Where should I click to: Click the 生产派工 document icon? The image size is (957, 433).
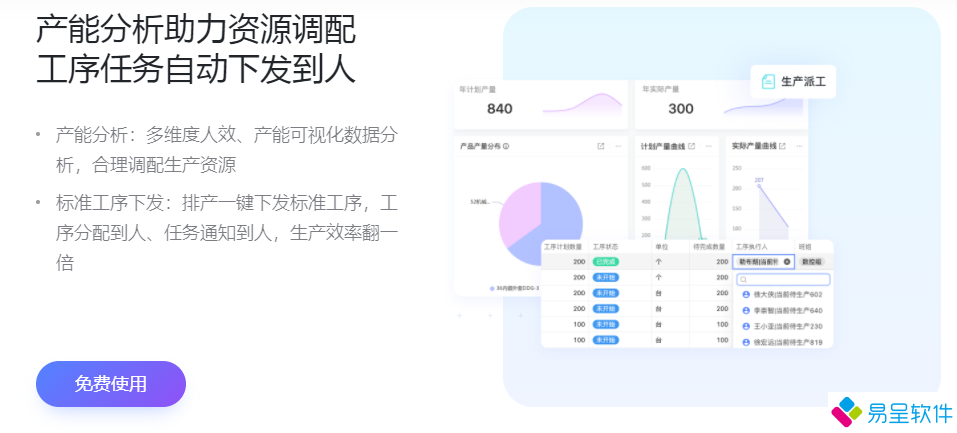click(x=767, y=82)
